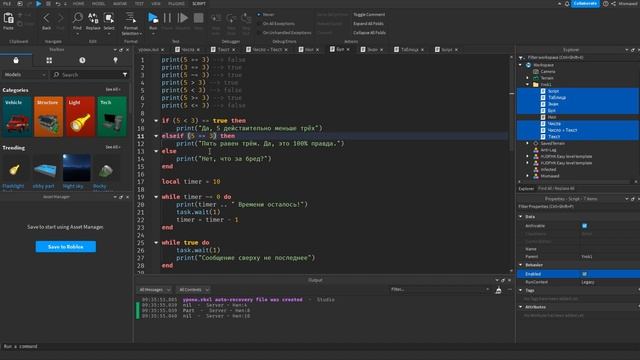Open the Toolbox inventory grid tab
The height and width of the screenshot is (360, 640).
click(49, 60)
